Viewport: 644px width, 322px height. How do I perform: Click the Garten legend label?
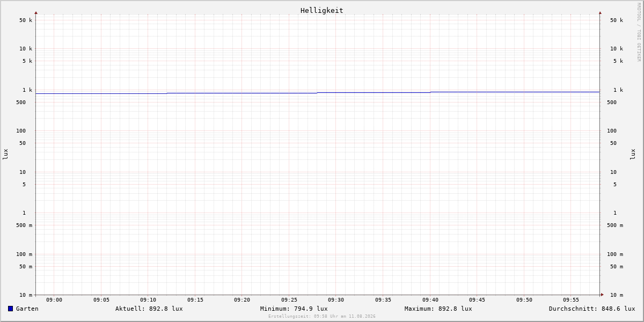tap(27, 309)
